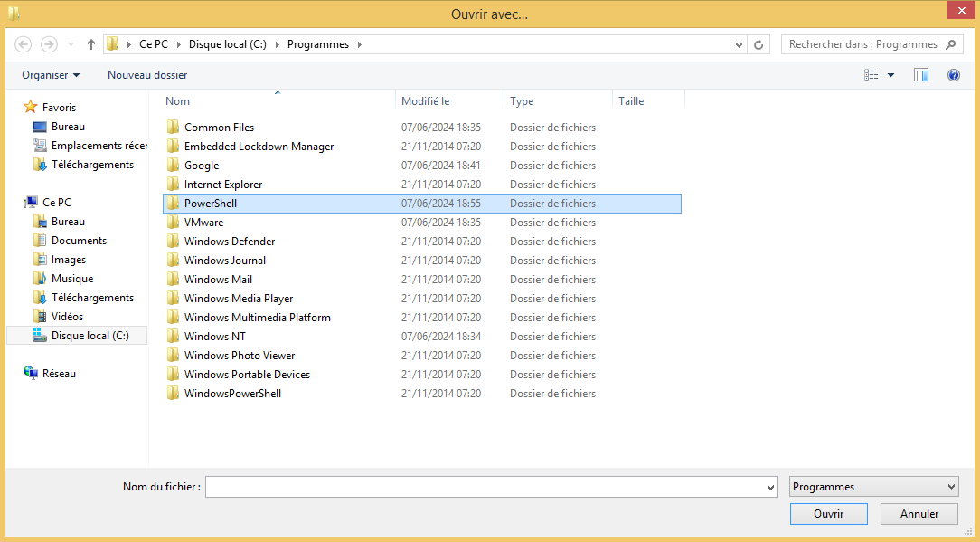Select Téléchargements under Favoris
980x542 pixels.
tap(92, 165)
